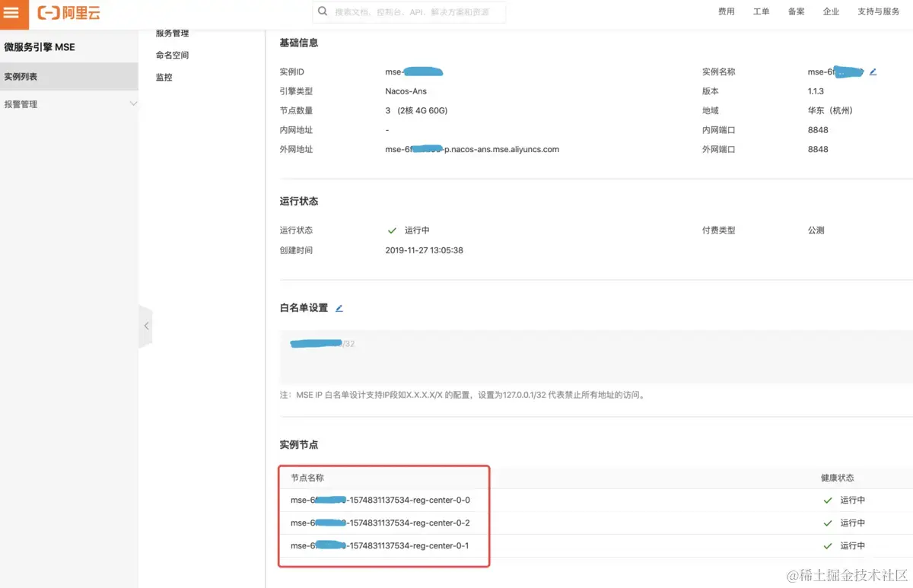Click the 基础信息 section heading

299,43
